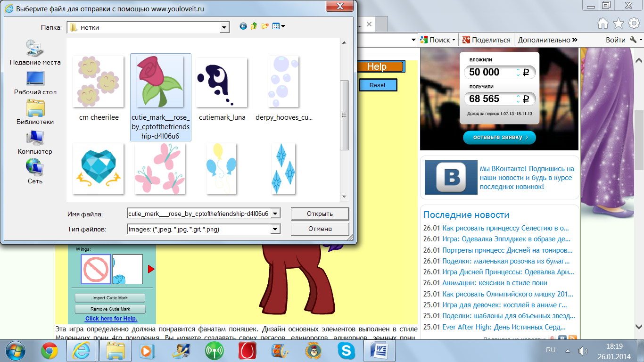
Task: Click the Back navigation icon in file dialog
Action: [x=243, y=26]
